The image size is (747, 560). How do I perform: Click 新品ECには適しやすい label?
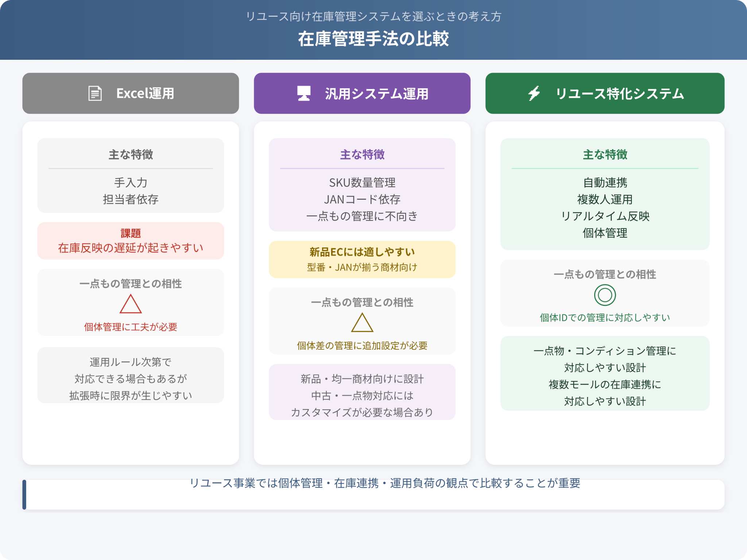(x=362, y=252)
